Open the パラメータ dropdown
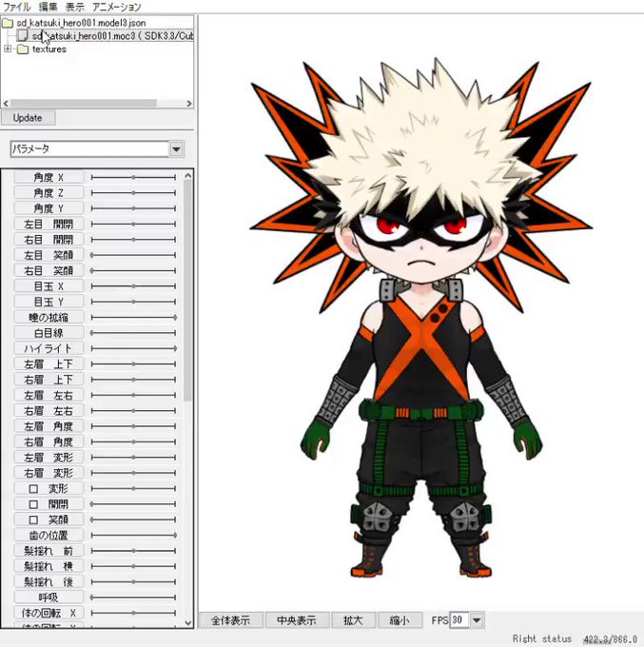644x647 pixels. [177, 149]
